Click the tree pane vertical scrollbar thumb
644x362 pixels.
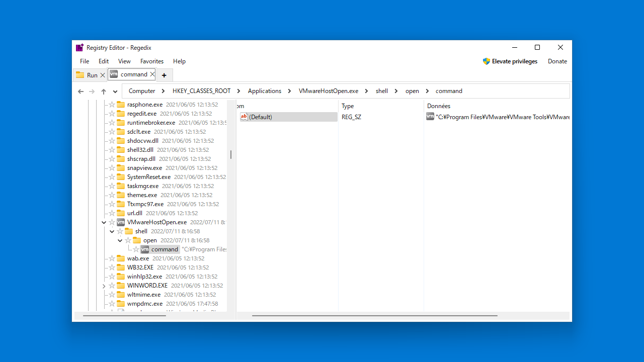pyautogui.click(x=231, y=155)
